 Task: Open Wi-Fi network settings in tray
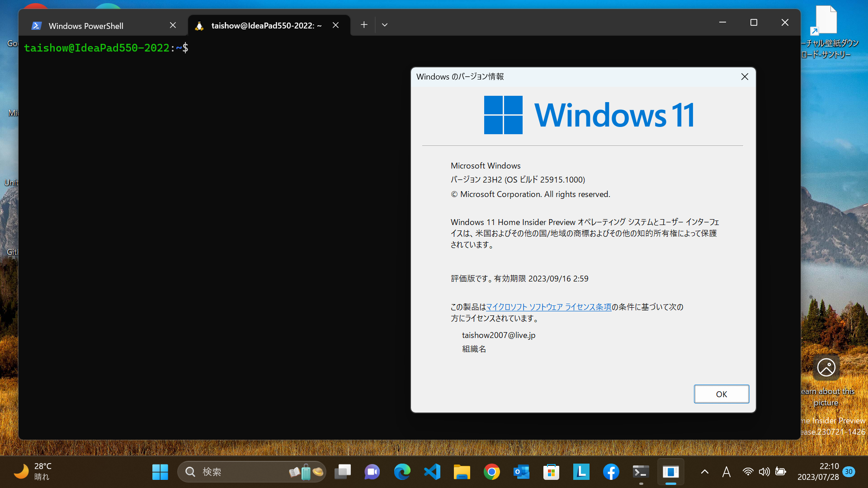(x=748, y=472)
